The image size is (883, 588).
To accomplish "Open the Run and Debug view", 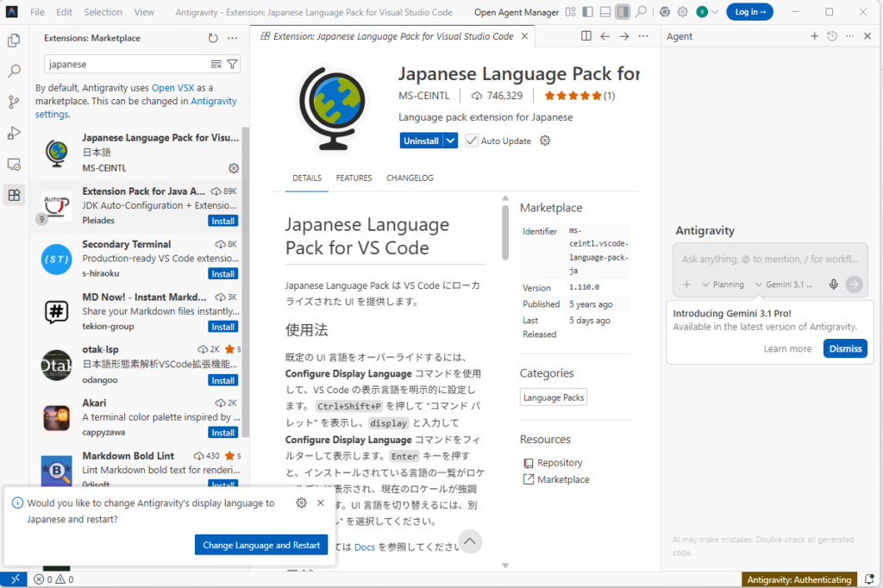I will (x=14, y=133).
